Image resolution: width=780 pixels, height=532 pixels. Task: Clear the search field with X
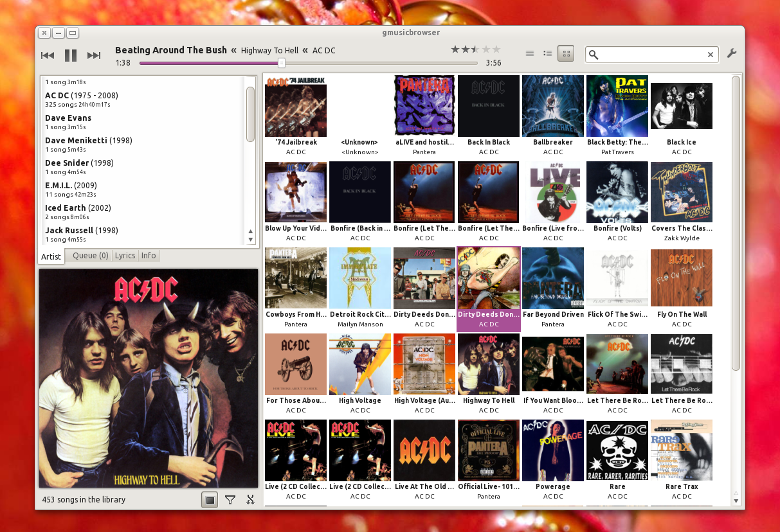(711, 55)
